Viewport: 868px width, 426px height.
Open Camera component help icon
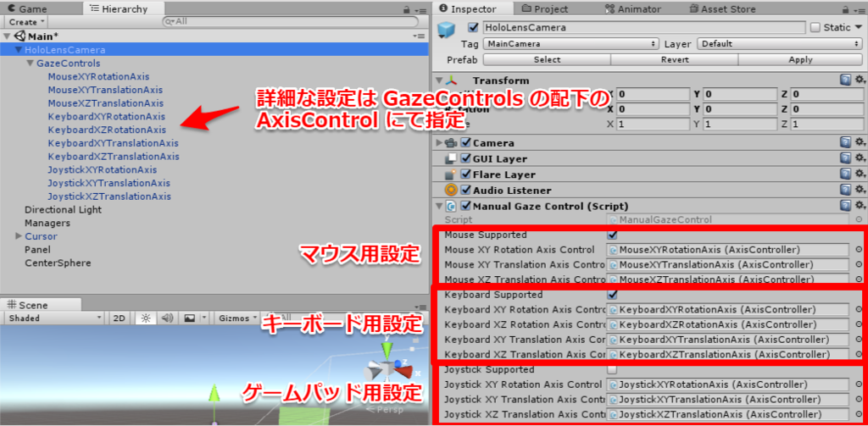(x=846, y=143)
